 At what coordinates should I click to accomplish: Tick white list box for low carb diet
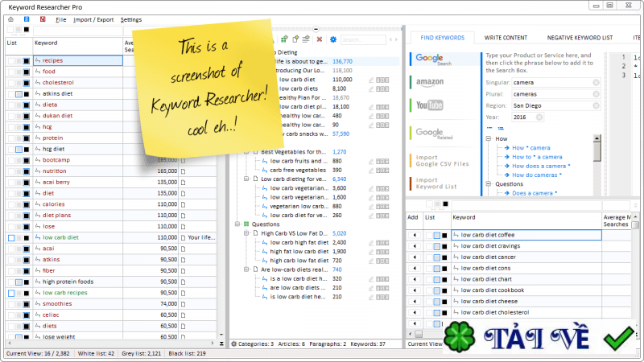point(11,238)
